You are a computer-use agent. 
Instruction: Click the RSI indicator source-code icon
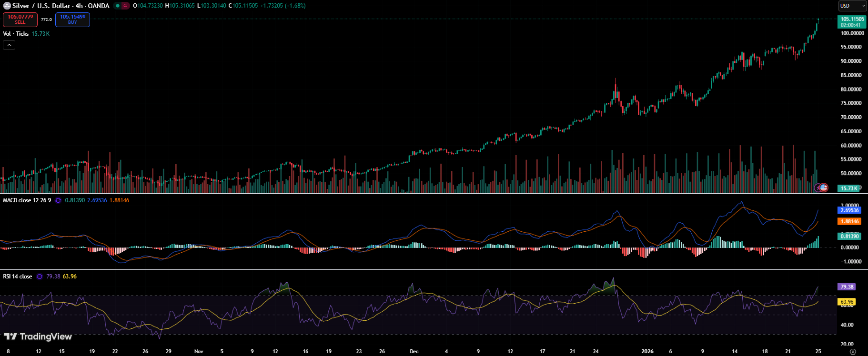40,277
